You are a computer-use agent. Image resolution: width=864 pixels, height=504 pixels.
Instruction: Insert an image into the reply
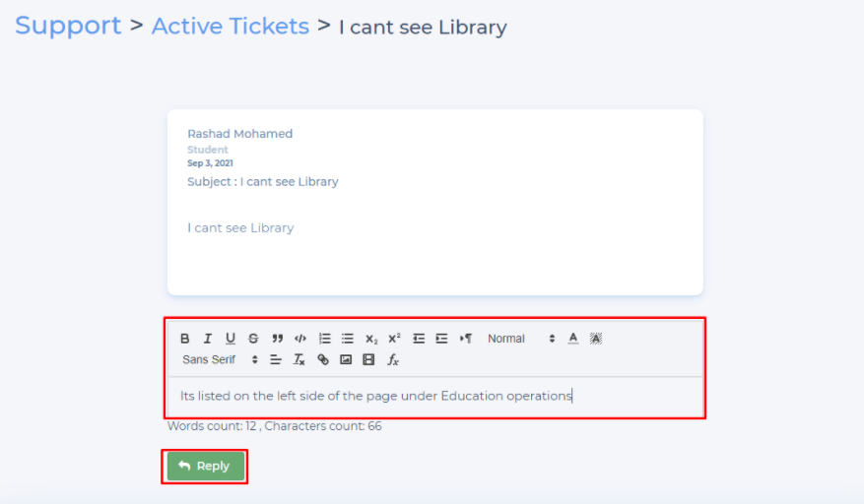click(346, 360)
